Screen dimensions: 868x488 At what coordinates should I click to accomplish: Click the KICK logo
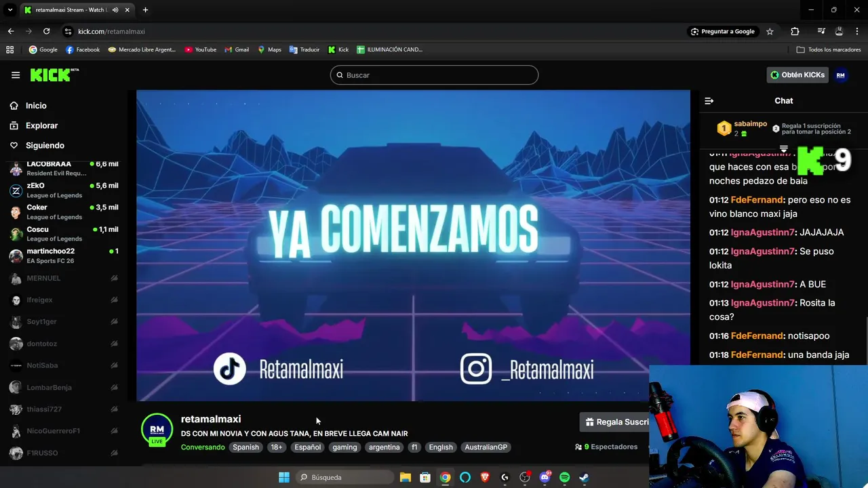point(54,75)
